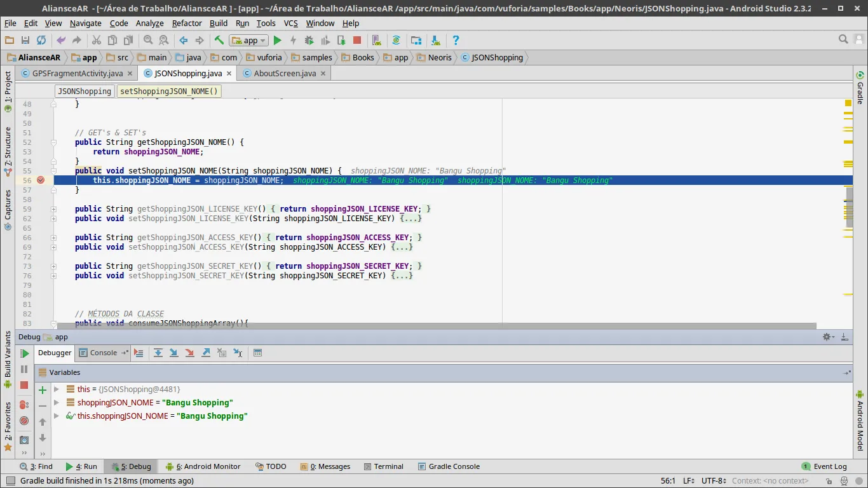Switch to the AboutScreen.java tab

284,73
